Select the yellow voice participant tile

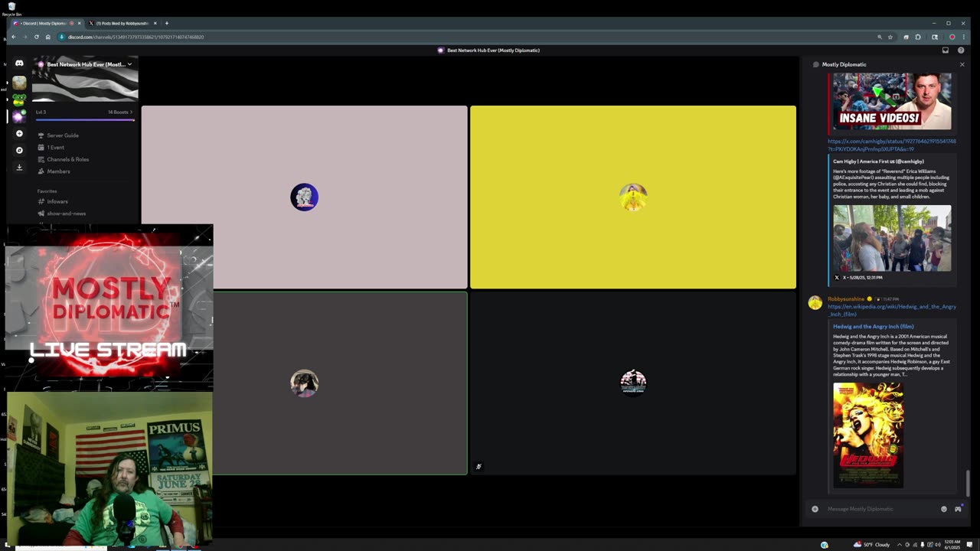tap(633, 197)
